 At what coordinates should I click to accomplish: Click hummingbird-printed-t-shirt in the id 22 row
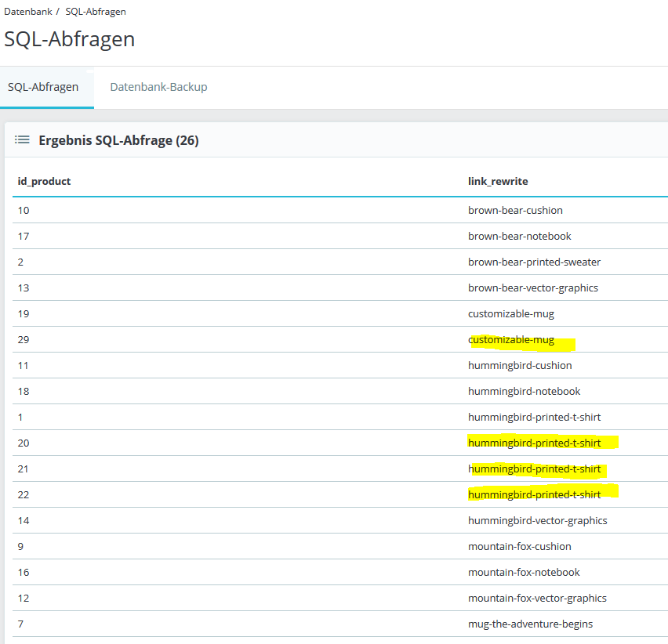coord(534,495)
